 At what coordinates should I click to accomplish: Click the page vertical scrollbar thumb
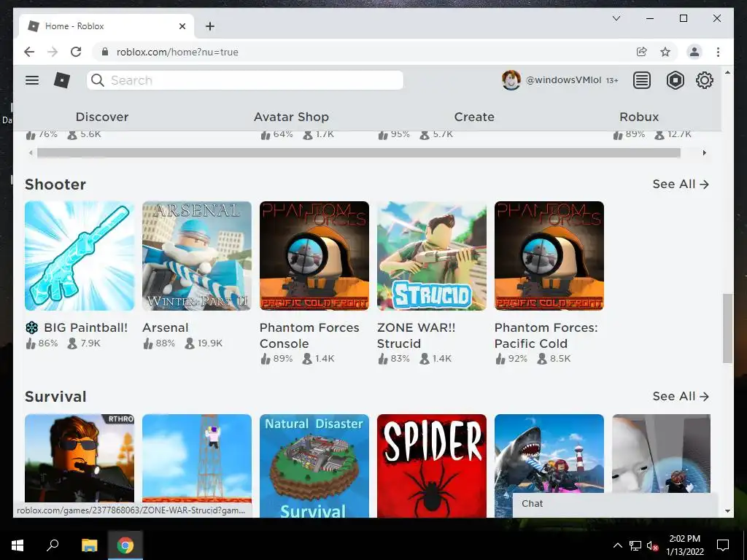pyautogui.click(x=727, y=329)
